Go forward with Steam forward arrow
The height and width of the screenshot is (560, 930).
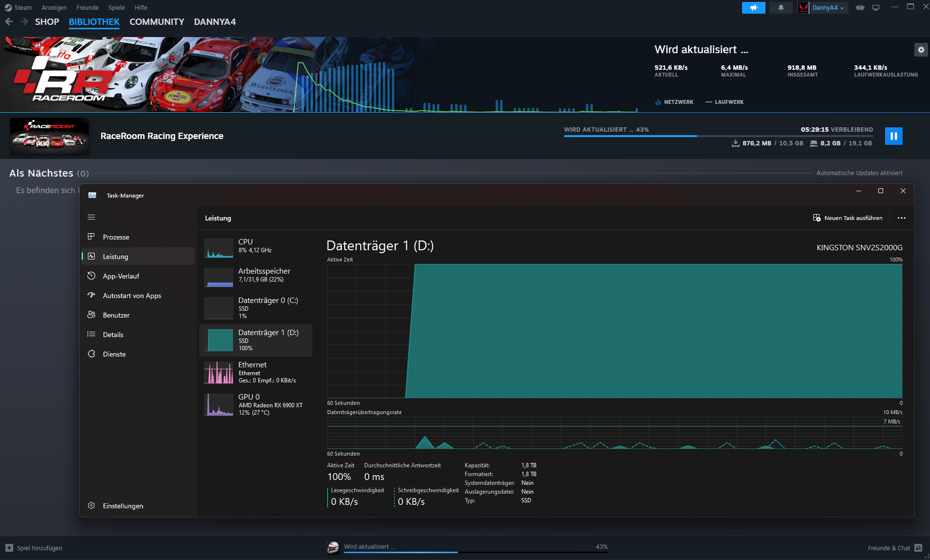(x=24, y=21)
